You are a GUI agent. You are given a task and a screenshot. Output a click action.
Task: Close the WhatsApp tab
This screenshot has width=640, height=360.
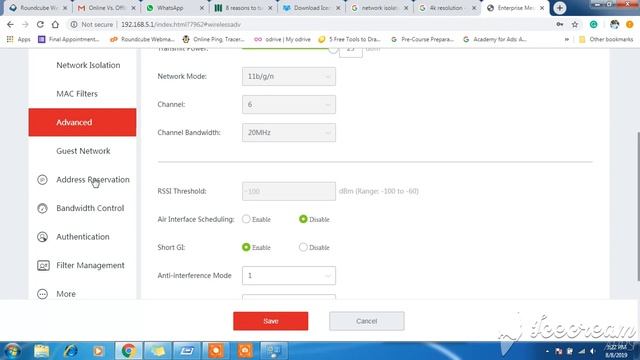coord(202,8)
